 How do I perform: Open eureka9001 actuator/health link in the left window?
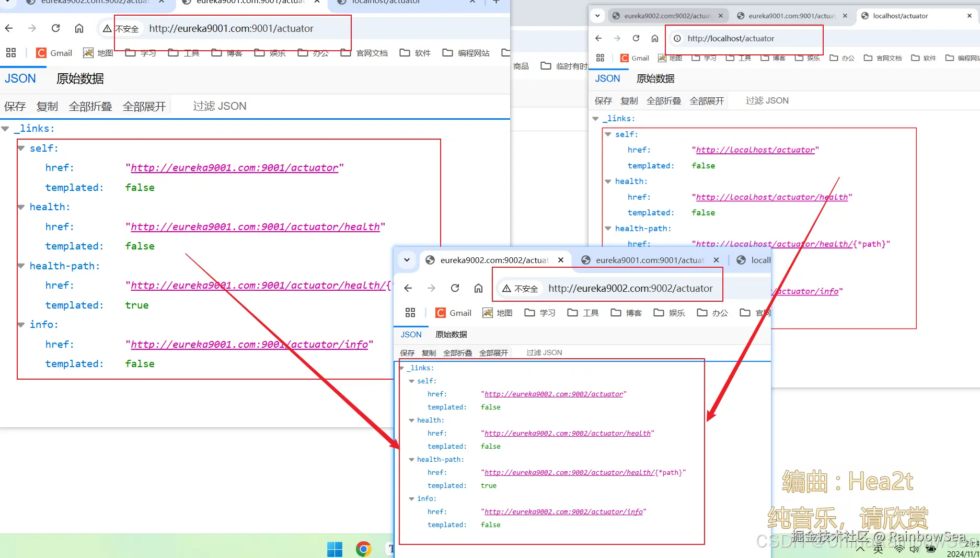pos(255,227)
